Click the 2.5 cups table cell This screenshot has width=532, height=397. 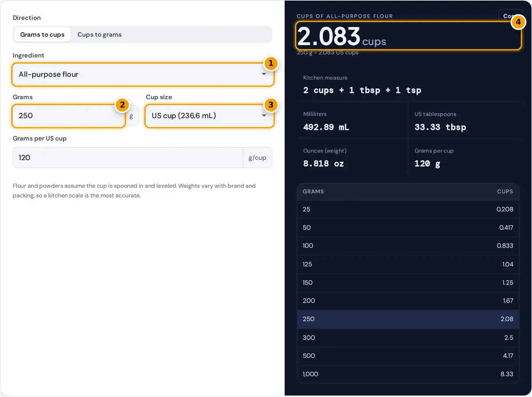click(509, 338)
